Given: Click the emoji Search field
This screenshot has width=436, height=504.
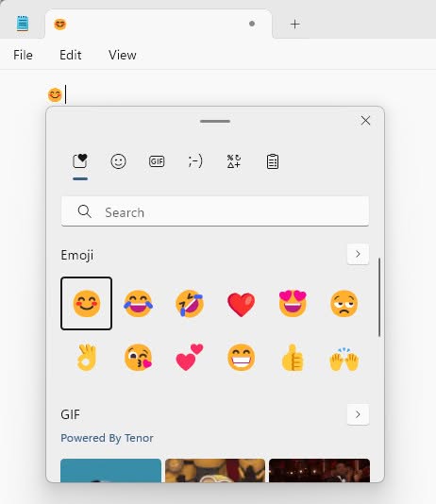Looking at the screenshot, I should click(x=215, y=211).
